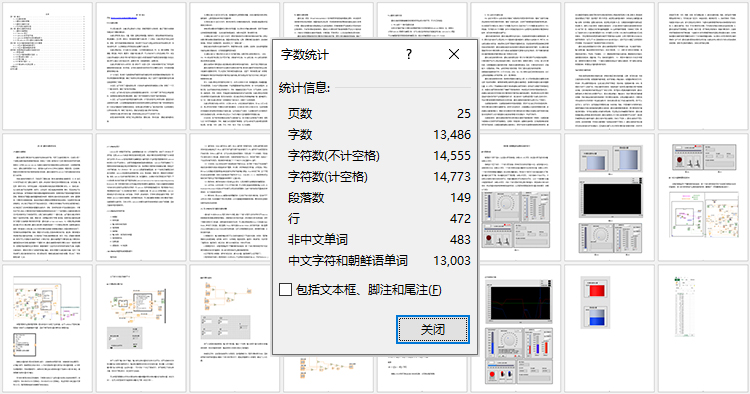The width and height of the screenshot is (750, 394).
Task: Select the table of contents page thumbnail
Action: click(x=47, y=66)
